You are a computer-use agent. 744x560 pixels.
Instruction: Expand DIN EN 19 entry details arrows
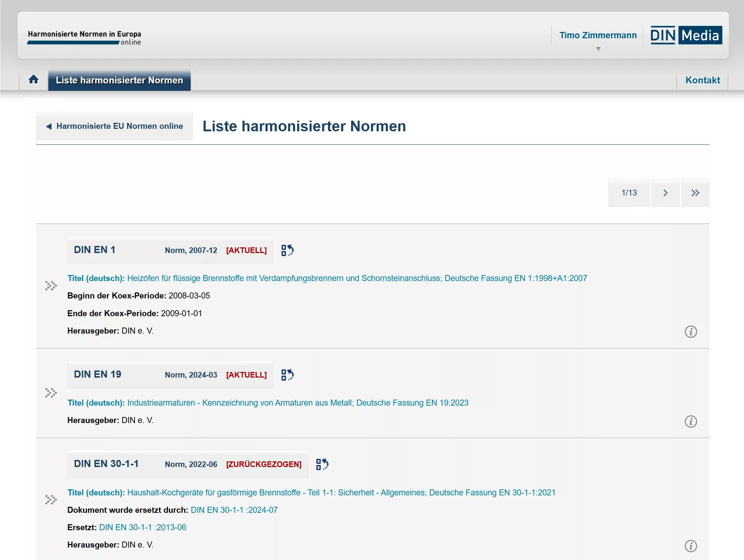point(51,393)
